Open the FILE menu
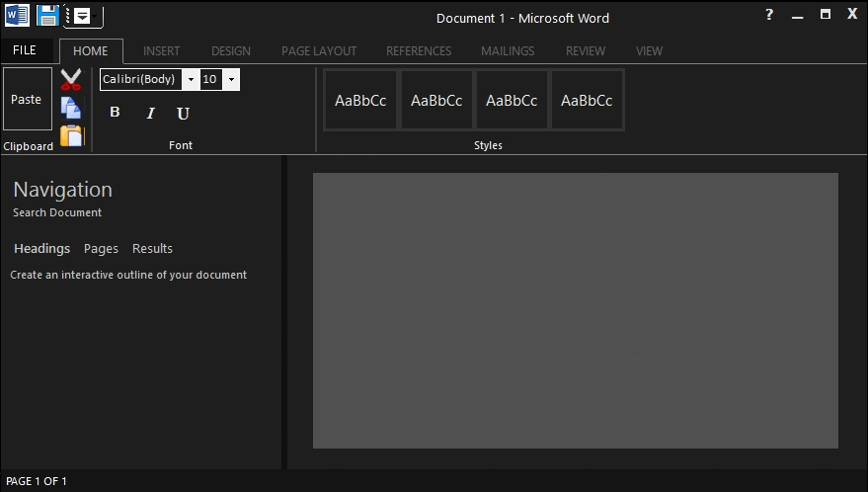 coord(25,50)
